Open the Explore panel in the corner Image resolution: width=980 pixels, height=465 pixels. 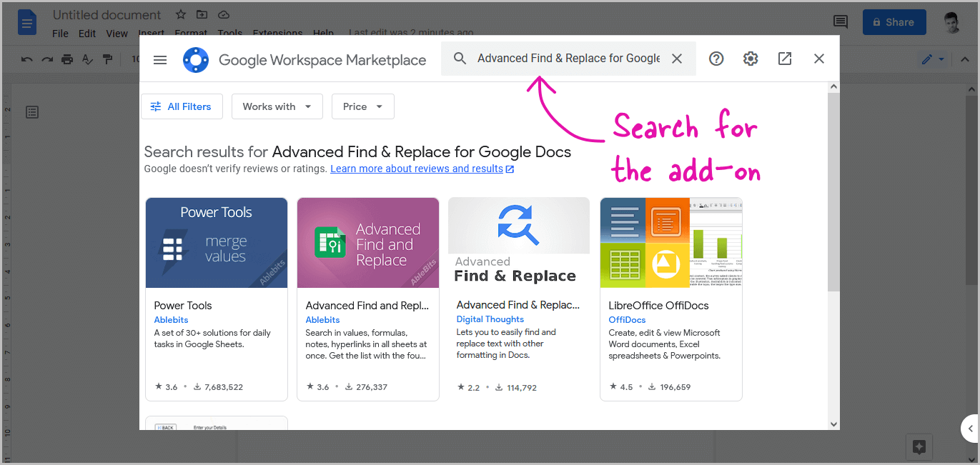(919, 446)
